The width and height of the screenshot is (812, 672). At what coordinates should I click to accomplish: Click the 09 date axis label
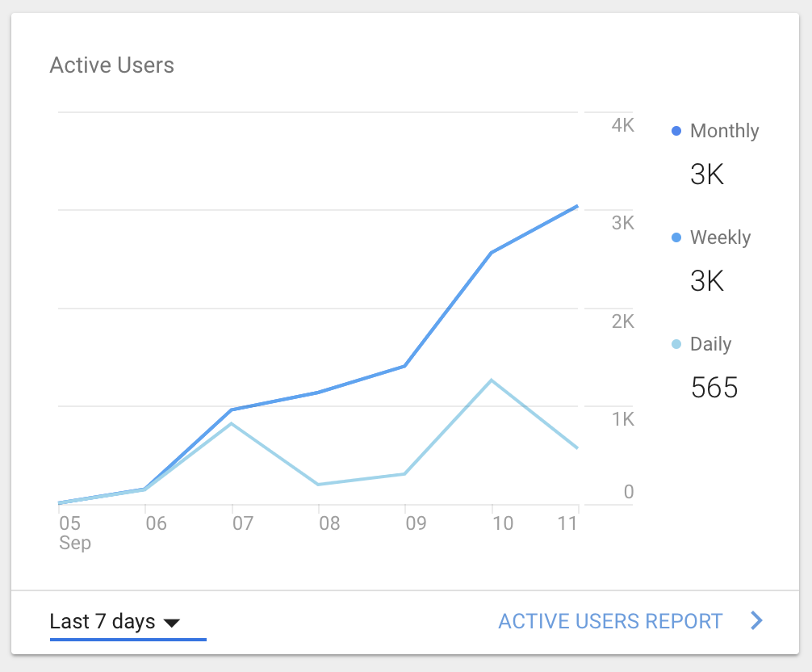[x=416, y=523]
